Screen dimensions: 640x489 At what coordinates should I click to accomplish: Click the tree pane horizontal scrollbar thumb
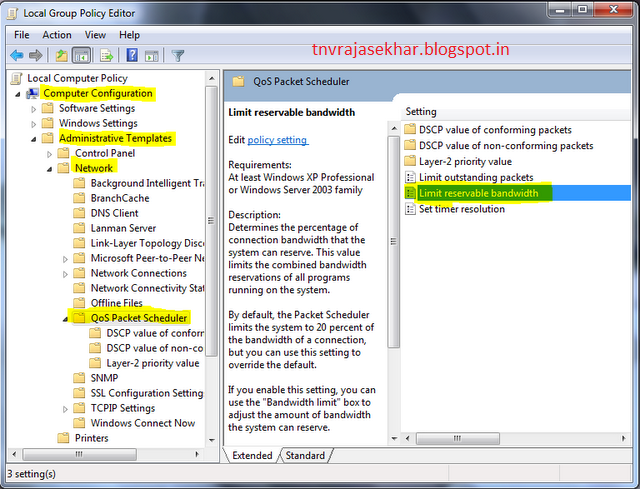click(80, 454)
